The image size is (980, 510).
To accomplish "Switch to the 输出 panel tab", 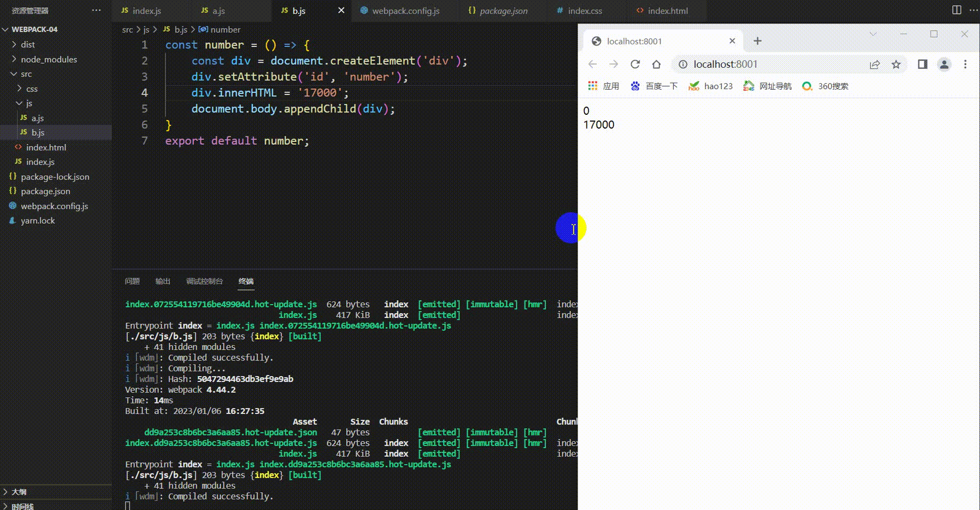I will (x=162, y=281).
